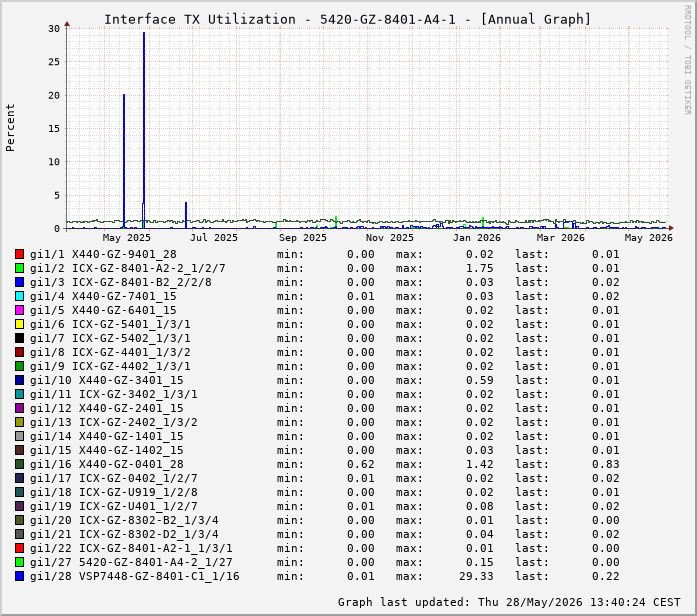The image size is (697, 616).
Task: Select the magenta swatch beside gi1/5 X440-GZ-6401_15
Action: [x=19, y=310]
